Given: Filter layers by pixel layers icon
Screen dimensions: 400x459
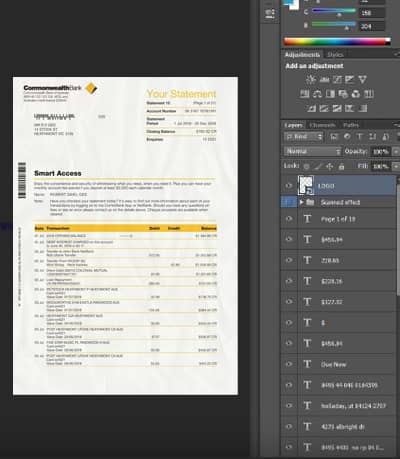Looking at the screenshot, I should tap(334, 137).
